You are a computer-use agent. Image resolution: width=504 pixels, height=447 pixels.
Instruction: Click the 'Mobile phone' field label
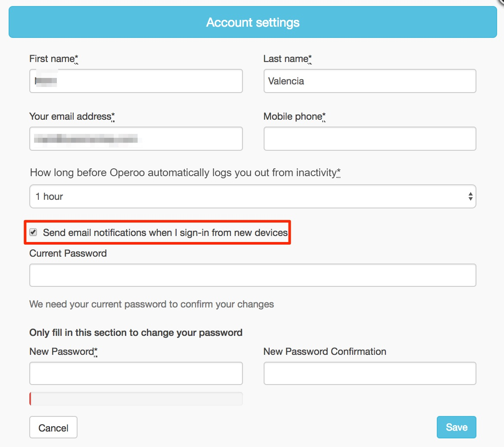pos(293,116)
